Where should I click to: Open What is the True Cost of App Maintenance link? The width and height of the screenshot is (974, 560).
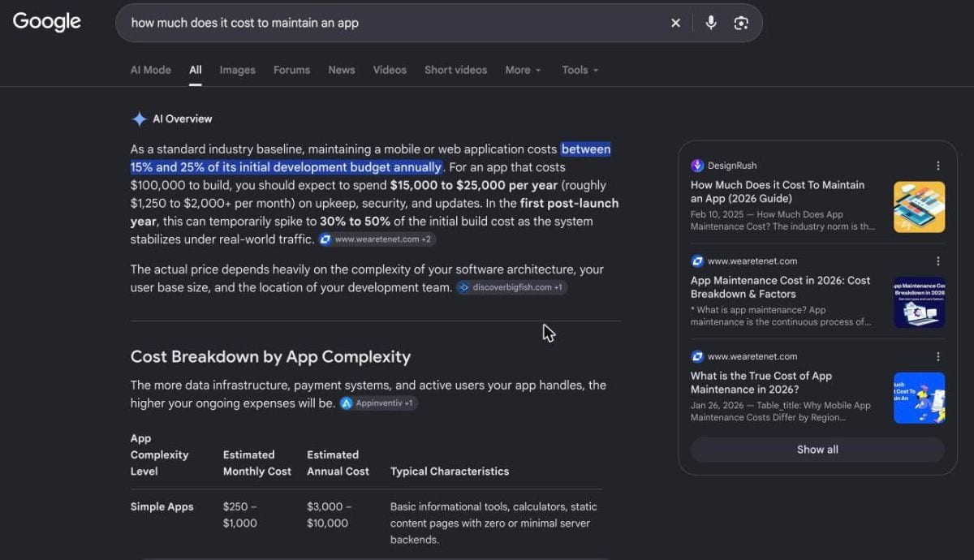[x=761, y=382]
